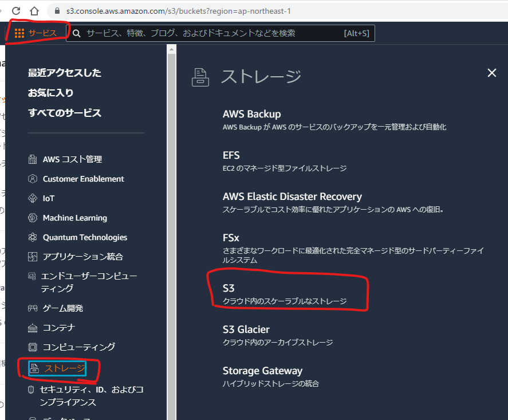Click the padlock site info icon
This screenshot has width=508, height=420.
point(57,11)
